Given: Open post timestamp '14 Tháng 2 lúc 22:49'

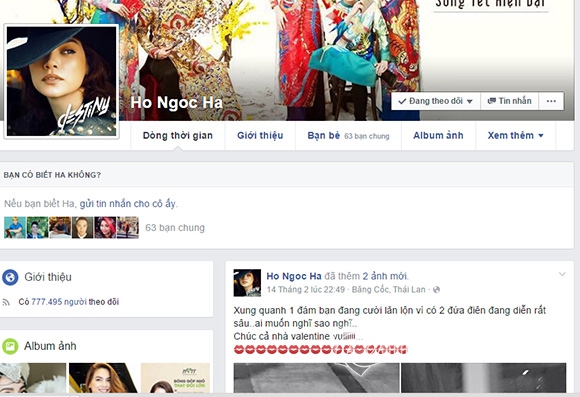Looking at the screenshot, I should click(306, 289).
